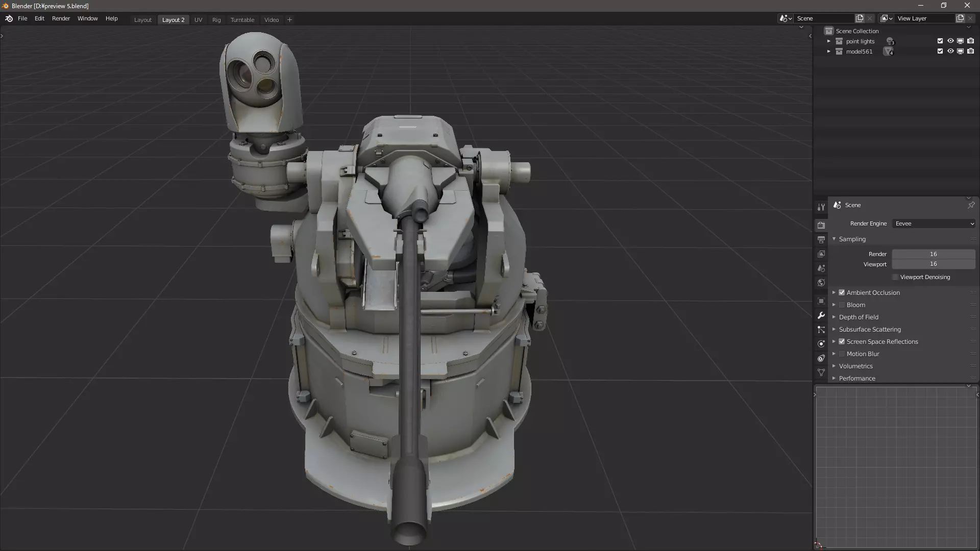Image resolution: width=980 pixels, height=551 pixels.
Task: Switch to the Rig workspace tab
Action: tap(216, 20)
